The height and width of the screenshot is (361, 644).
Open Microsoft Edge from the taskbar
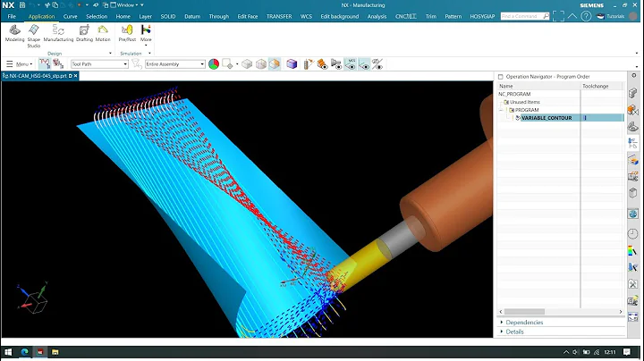click(25, 352)
